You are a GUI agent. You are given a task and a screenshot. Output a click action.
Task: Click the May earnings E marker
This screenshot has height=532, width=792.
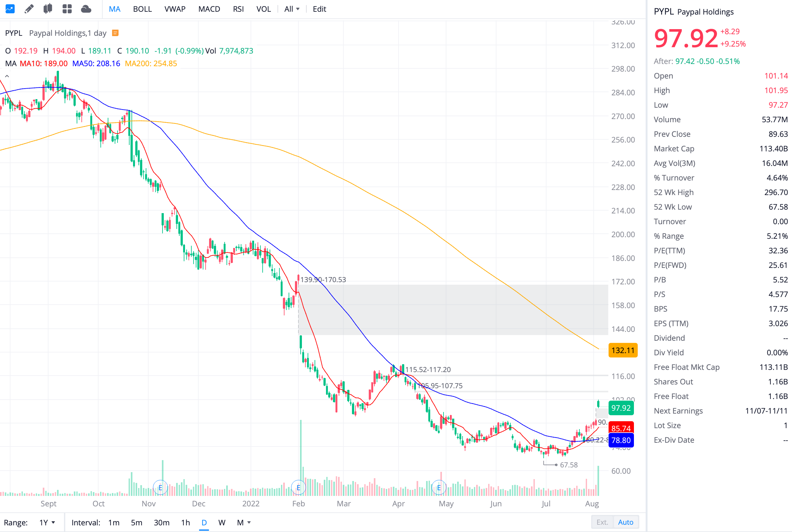(x=439, y=488)
